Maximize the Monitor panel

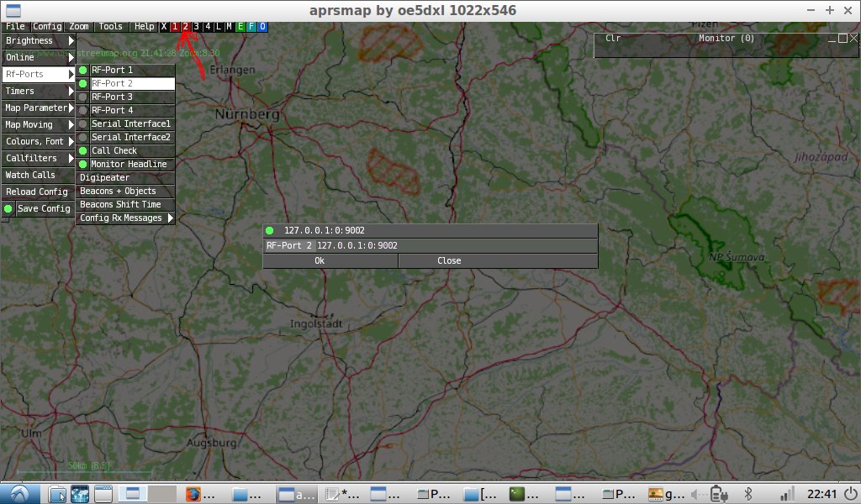(x=843, y=39)
